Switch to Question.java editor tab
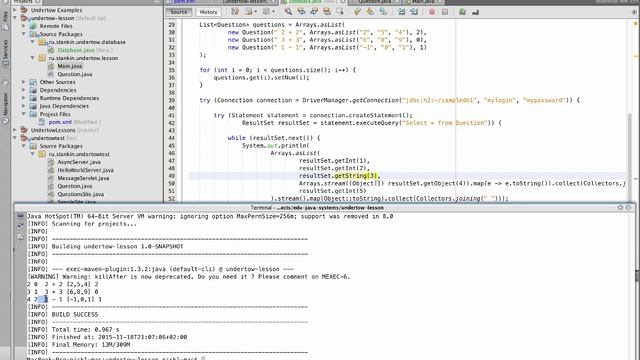The width and height of the screenshot is (640, 360). point(375,2)
